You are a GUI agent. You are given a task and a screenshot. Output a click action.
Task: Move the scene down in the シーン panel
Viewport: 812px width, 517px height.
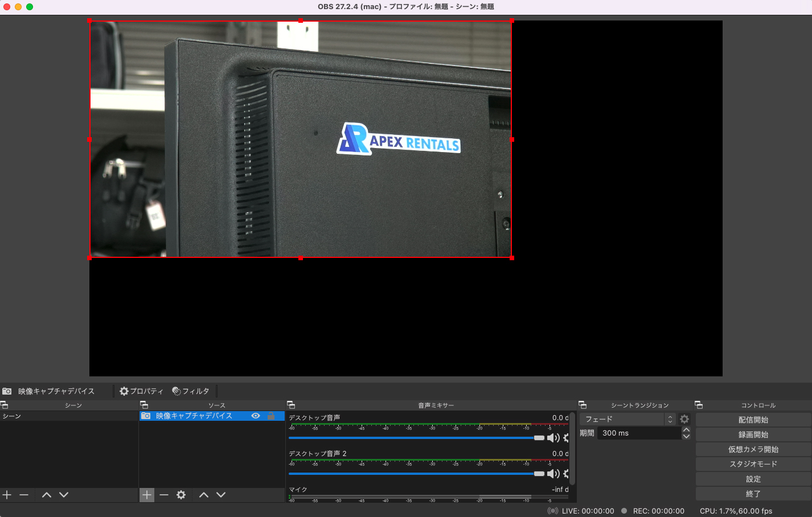tap(64, 495)
